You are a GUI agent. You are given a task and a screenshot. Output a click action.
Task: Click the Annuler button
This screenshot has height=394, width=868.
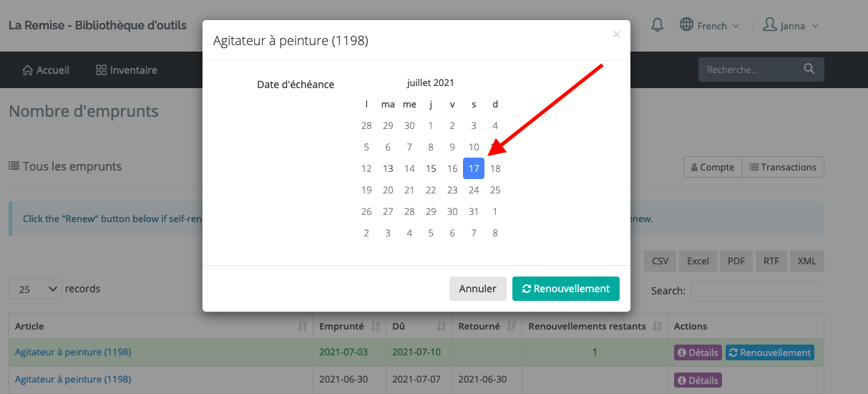coord(477,289)
